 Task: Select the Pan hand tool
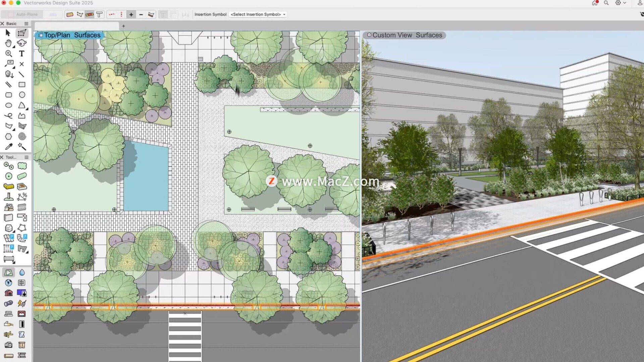(8, 43)
